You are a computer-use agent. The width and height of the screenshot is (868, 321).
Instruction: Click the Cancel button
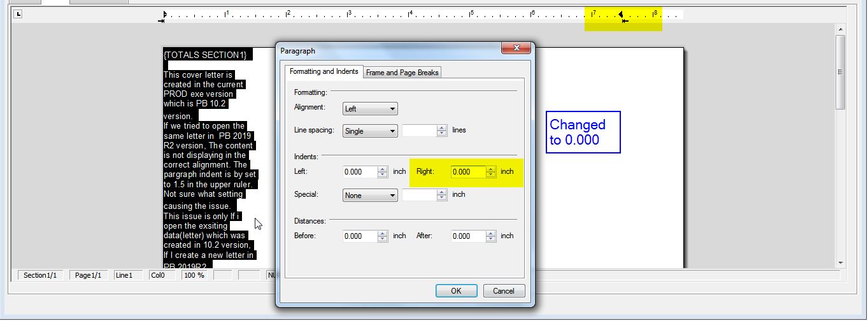pos(503,291)
